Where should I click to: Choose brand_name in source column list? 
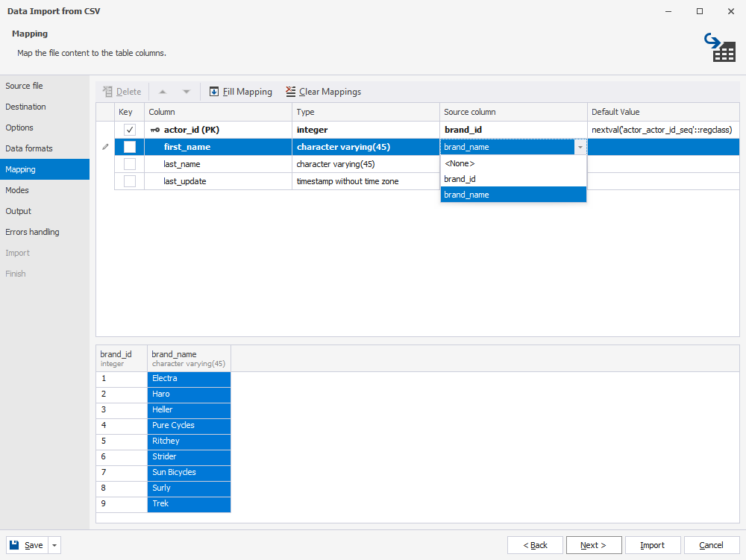tap(513, 195)
